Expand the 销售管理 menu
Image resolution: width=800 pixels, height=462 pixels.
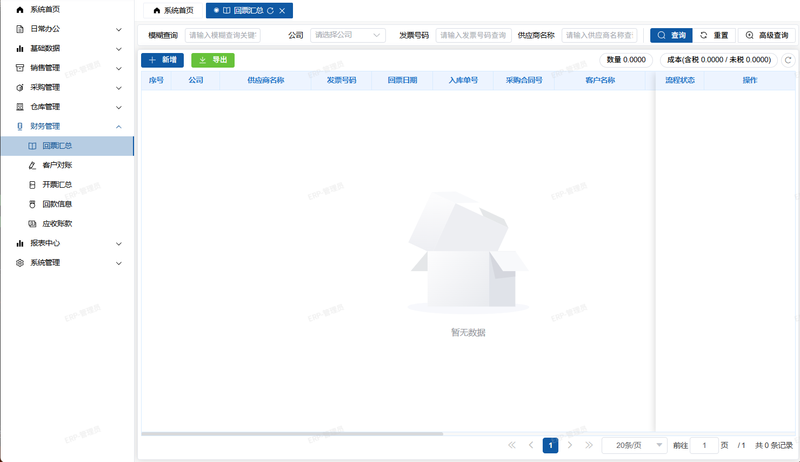66,68
